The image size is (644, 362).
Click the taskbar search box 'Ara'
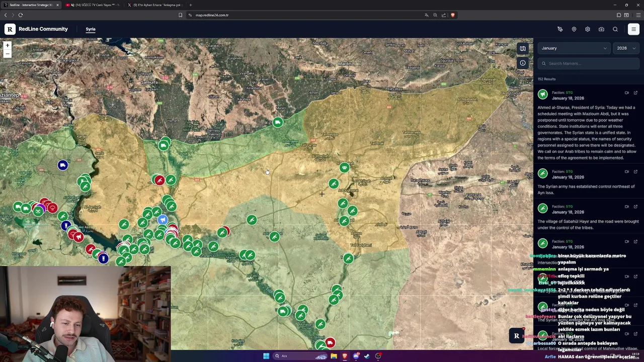coord(300,356)
